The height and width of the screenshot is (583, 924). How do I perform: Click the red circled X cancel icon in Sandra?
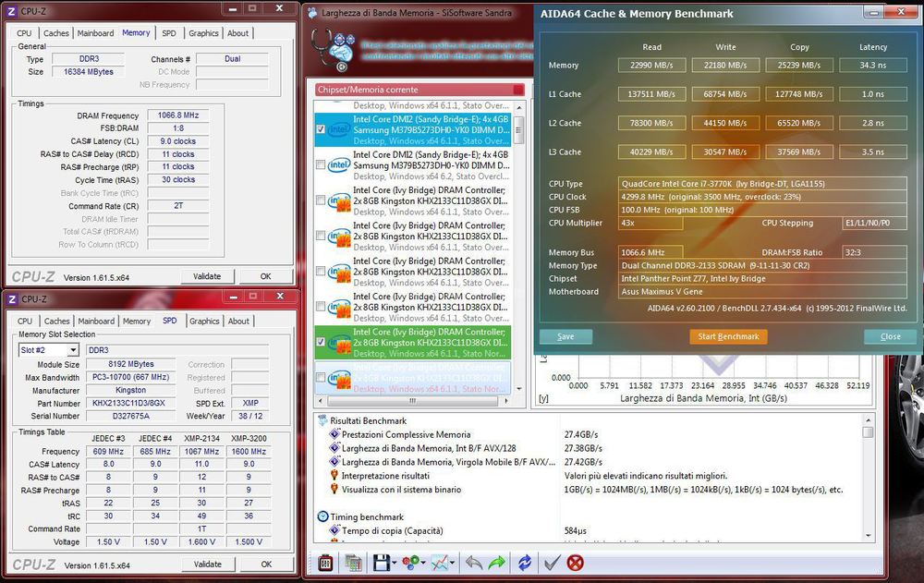tap(575, 563)
